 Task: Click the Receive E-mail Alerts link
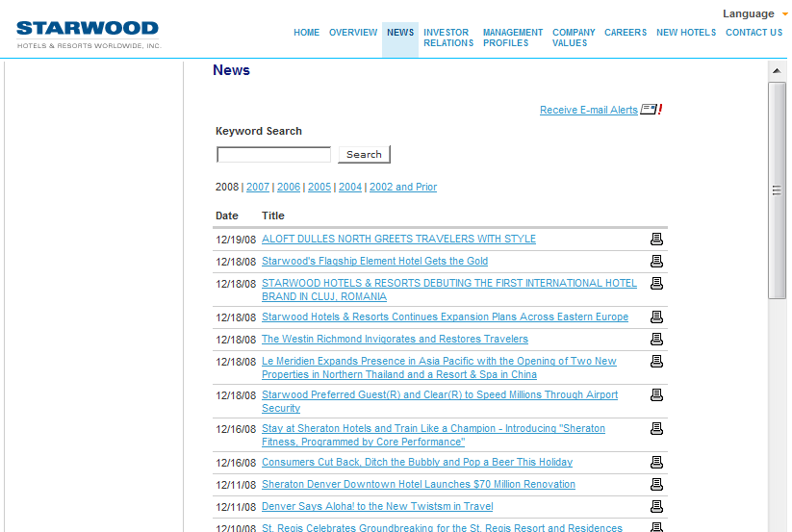click(588, 110)
